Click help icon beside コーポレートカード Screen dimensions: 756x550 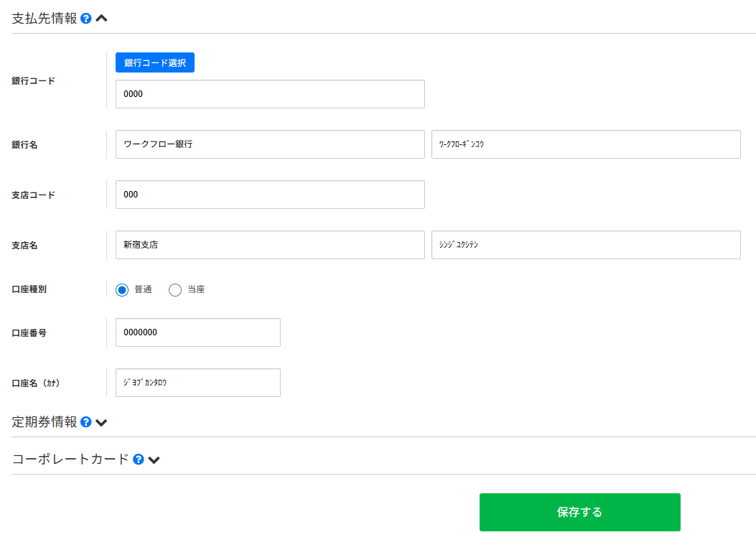(x=139, y=460)
